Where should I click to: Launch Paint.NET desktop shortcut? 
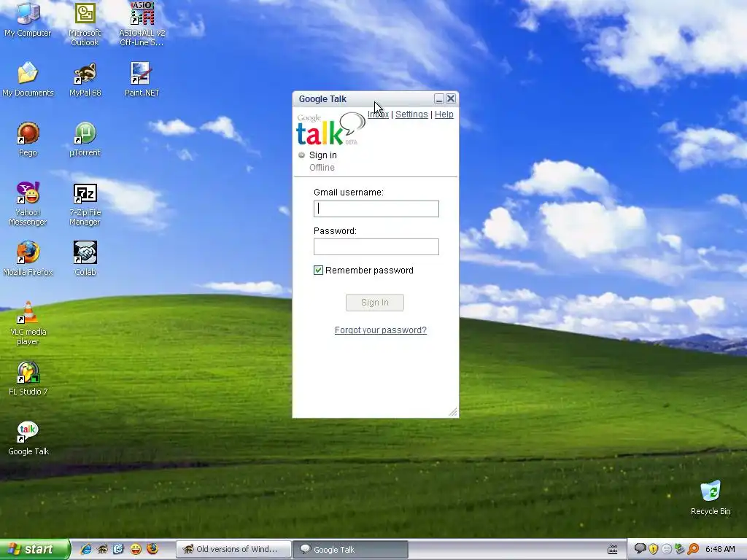[142, 79]
